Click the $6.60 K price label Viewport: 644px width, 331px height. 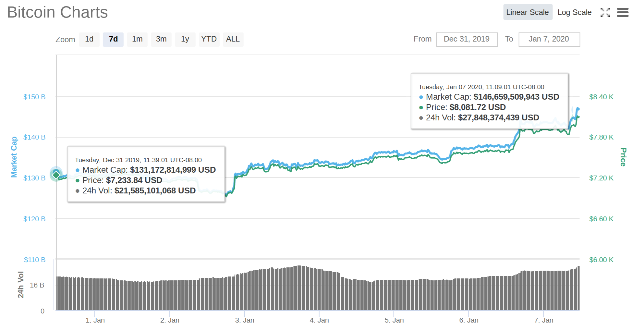tap(601, 219)
